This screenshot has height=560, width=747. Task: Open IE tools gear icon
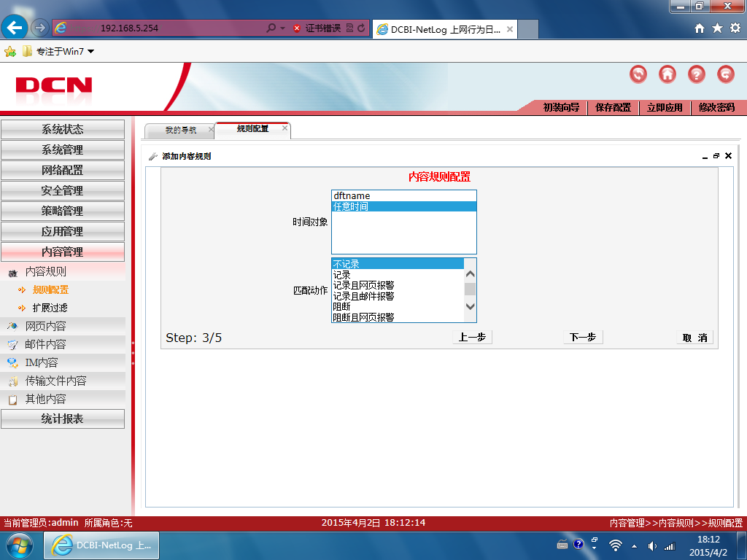pos(735,28)
